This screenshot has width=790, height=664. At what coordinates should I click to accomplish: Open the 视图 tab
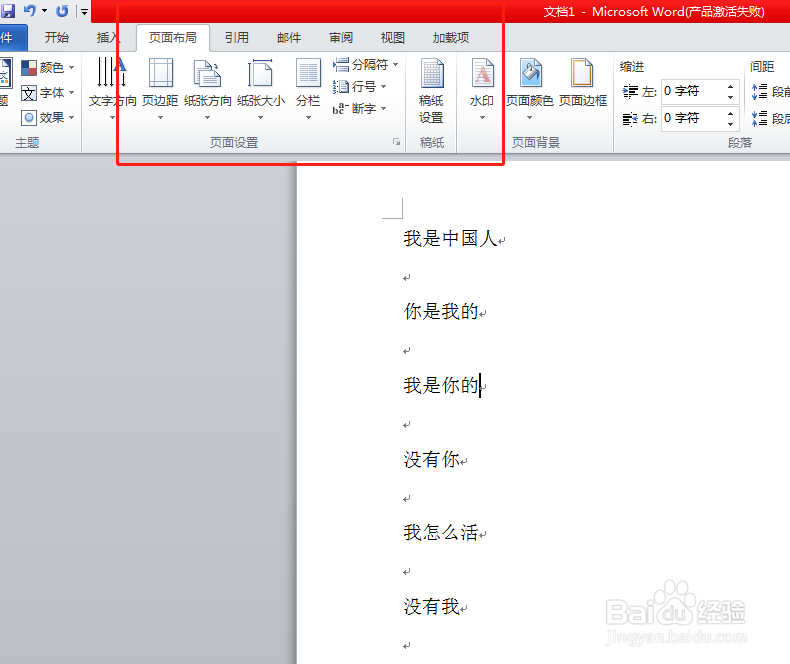coord(393,38)
